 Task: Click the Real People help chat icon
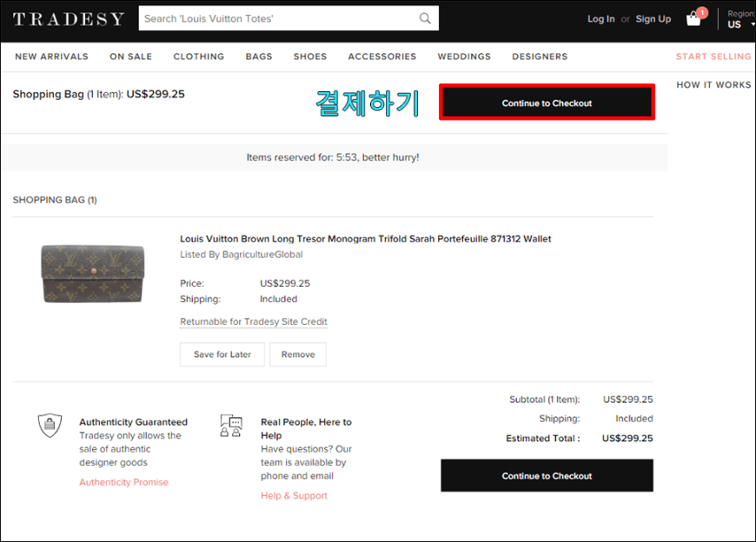point(231,425)
